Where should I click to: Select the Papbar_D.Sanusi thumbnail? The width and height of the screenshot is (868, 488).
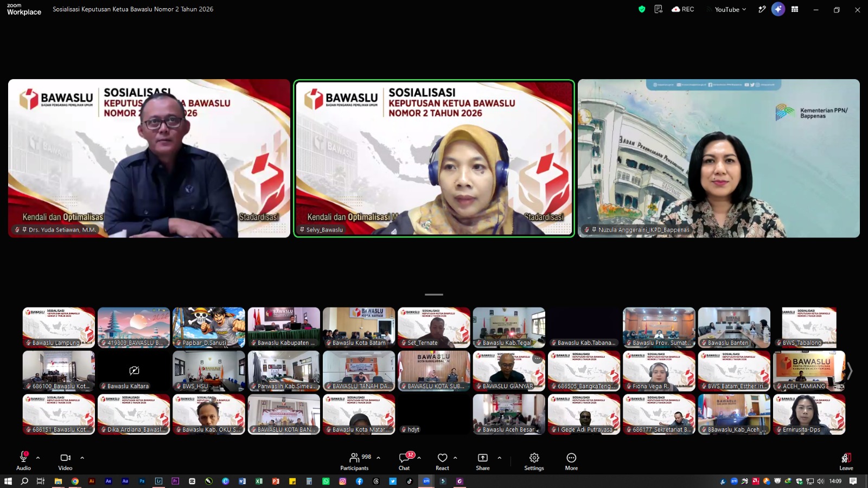click(x=209, y=328)
